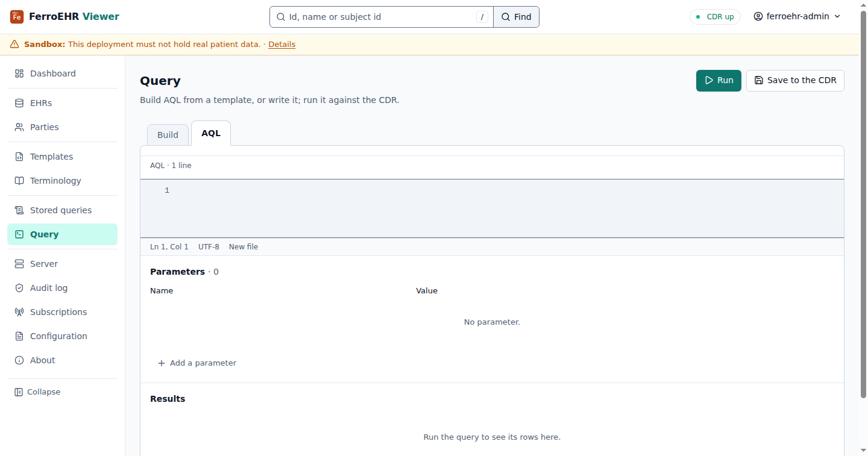Click the Parties people icon
868x456 pixels.
point(19,127)
